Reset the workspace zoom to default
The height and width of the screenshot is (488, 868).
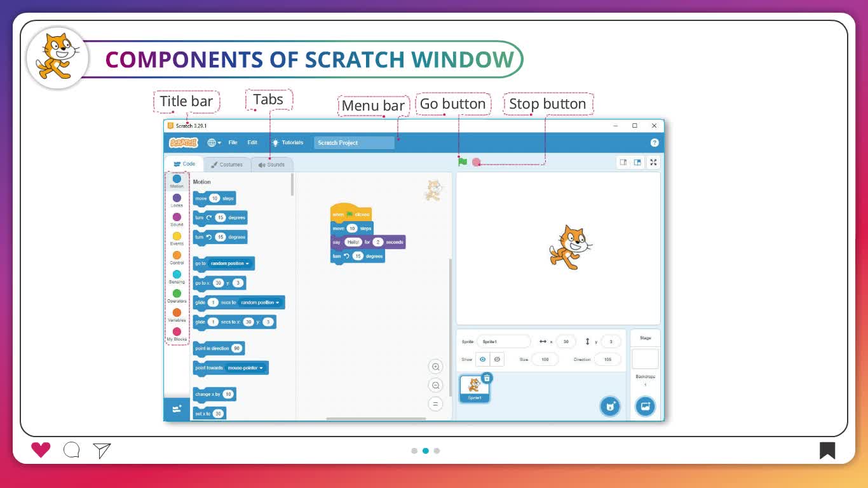coord(435,403)
